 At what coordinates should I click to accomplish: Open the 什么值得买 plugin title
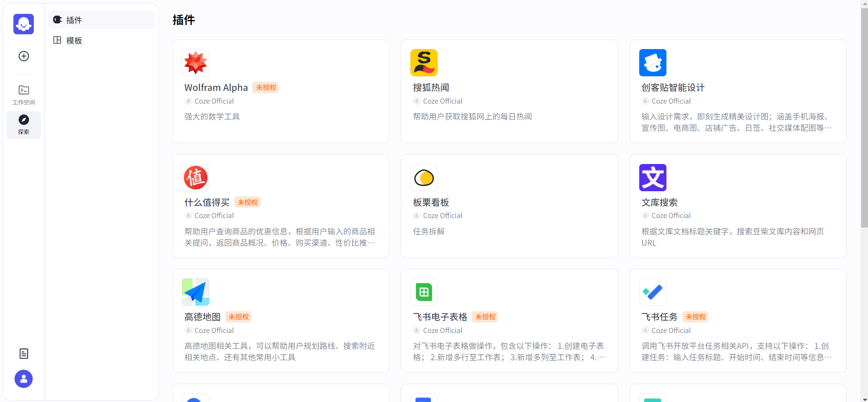point(207,202)
